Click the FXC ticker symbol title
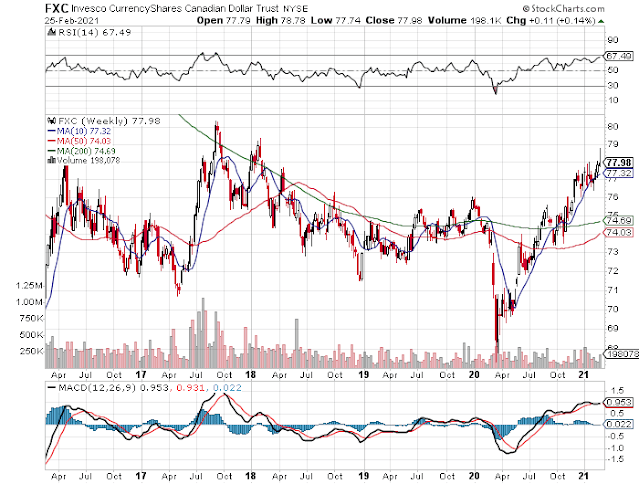Image resolution: width=639 pixels, height=484 pixels. 57,8
